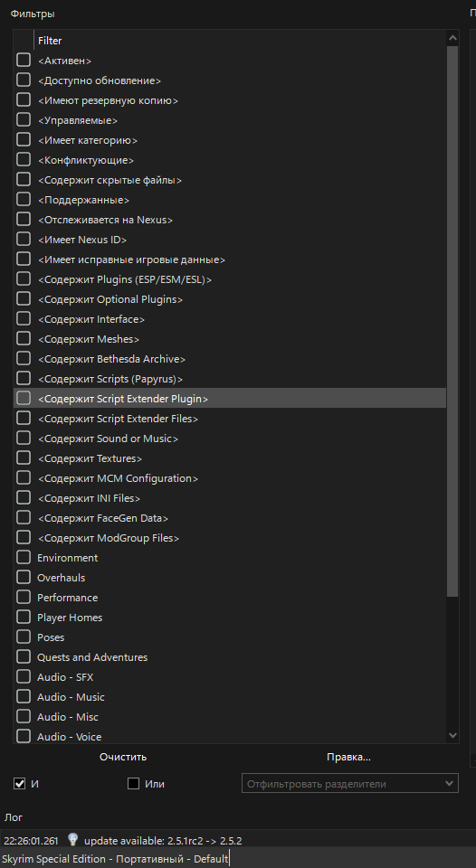Click the update available 2.5.2 log entry
Viewport: 476px width, 868px height.
[x=163, y=841]
